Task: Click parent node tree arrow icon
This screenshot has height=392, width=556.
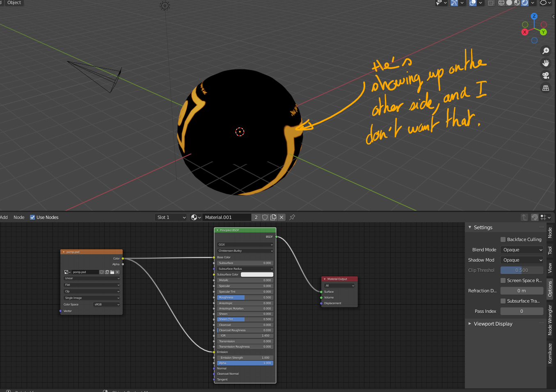Action: 524,217
